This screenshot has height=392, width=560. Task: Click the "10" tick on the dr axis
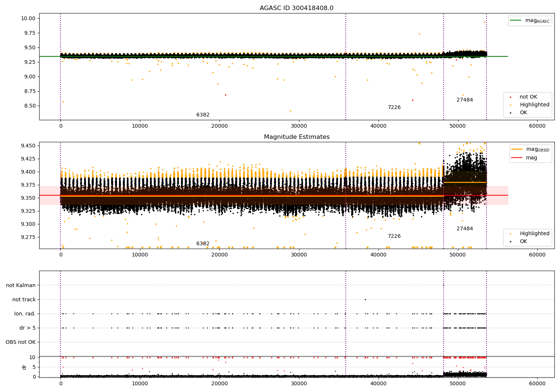tap(32, 358)
